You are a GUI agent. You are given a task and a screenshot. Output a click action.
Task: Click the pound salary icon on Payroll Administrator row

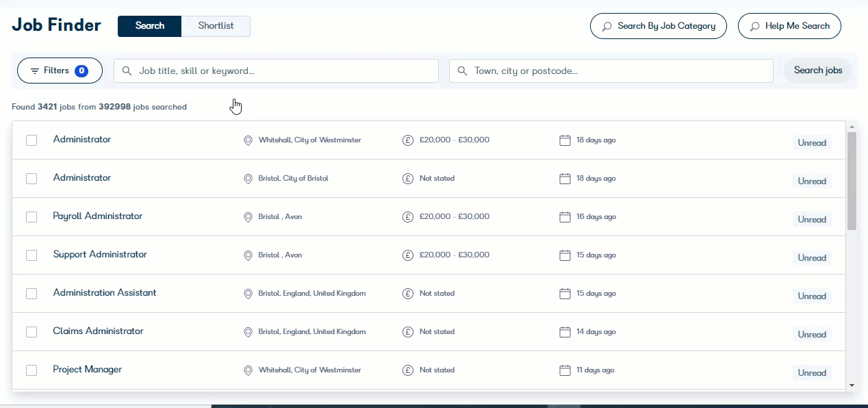click(x=408, y=217)
